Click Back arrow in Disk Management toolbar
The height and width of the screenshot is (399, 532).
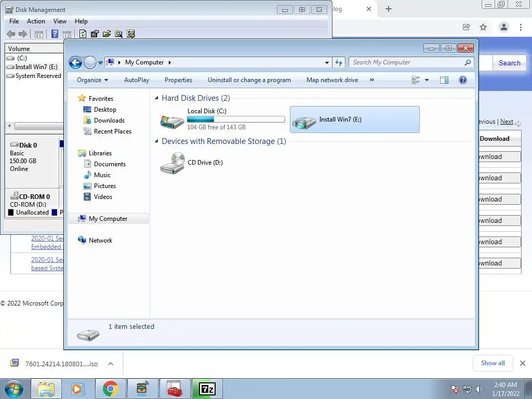11,34
